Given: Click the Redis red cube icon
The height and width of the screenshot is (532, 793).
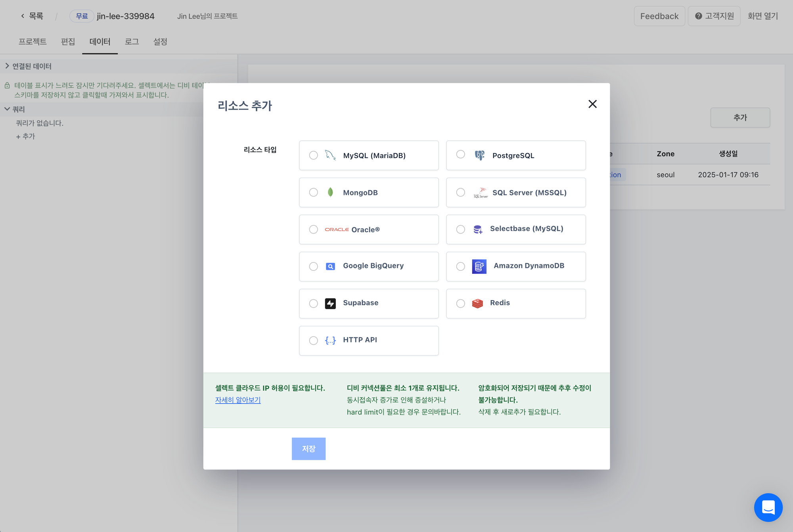Looking at the screenshot, I should (477, 303).
